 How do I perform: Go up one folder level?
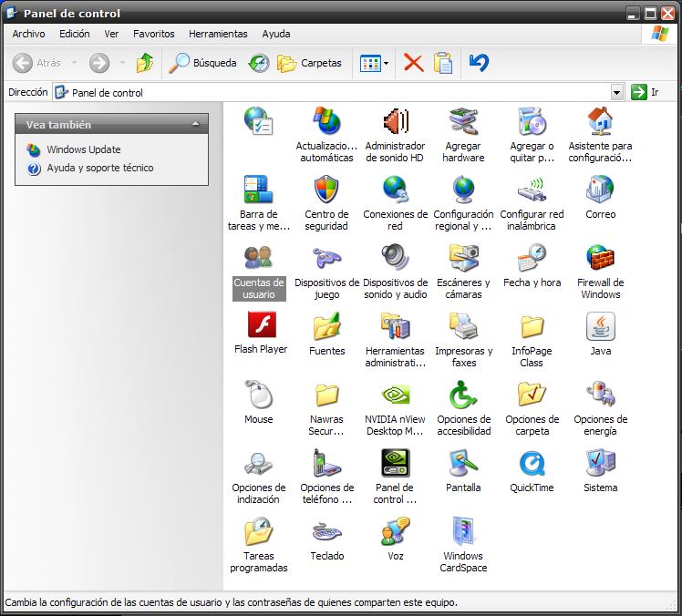coord(145,63)
